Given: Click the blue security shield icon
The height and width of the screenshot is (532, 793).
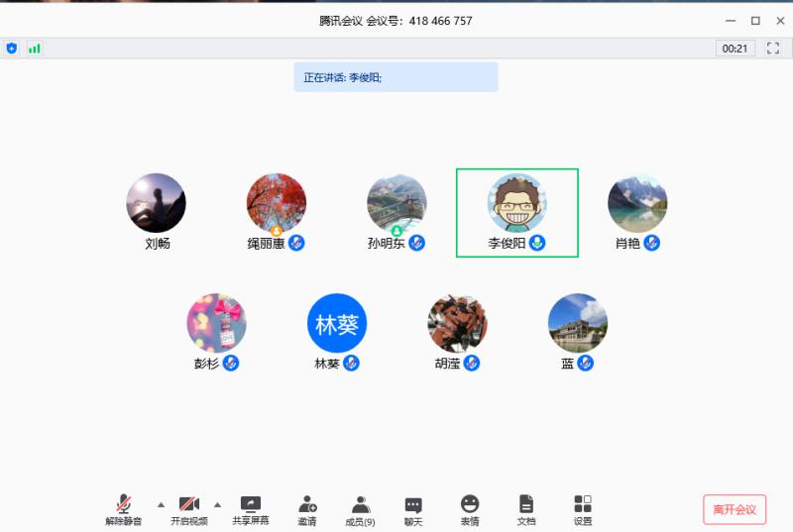Looking at the screenshot, I should [12, 49].
